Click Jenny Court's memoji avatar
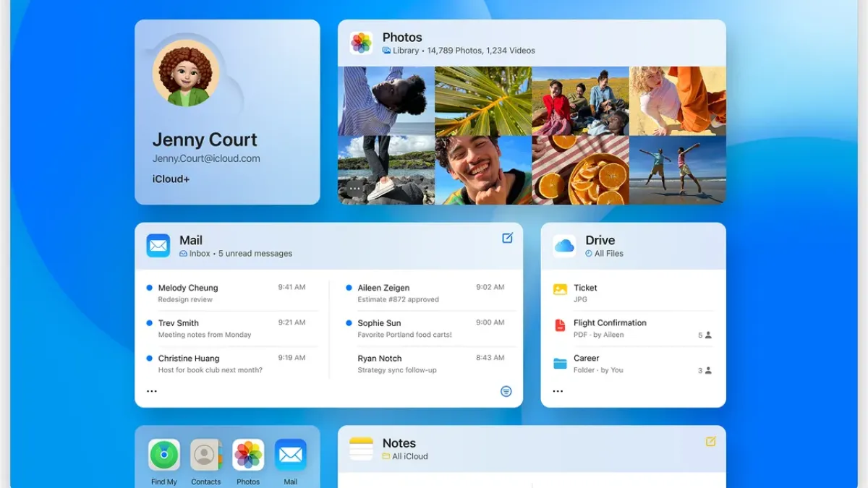Screen dimensions: 868x488 pos(186,73)
